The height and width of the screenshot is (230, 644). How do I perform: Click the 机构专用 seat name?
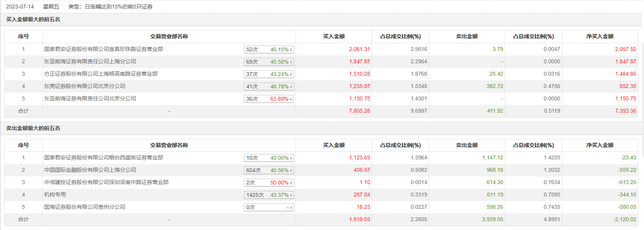coord(55,194)
